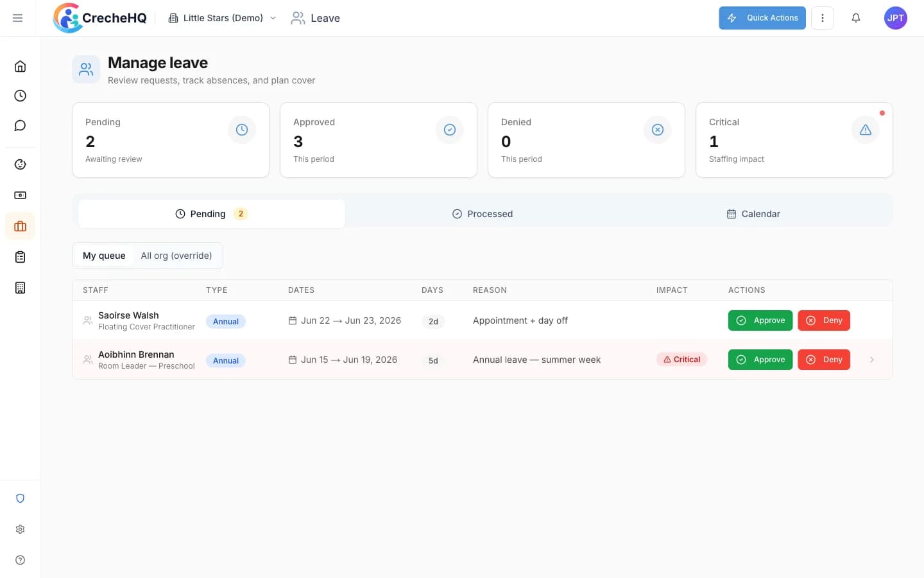924x578 pixels.
Task: Click the X-circle icon on Denied card
Action: (x=658, y=130)
